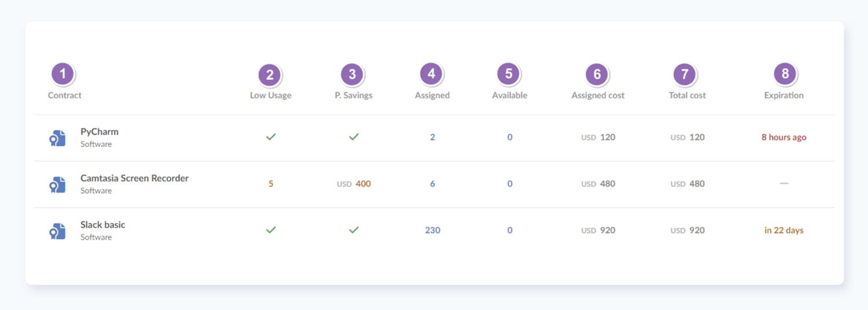
Task: Sort by the Total cost column header
Action: point(687,95)
